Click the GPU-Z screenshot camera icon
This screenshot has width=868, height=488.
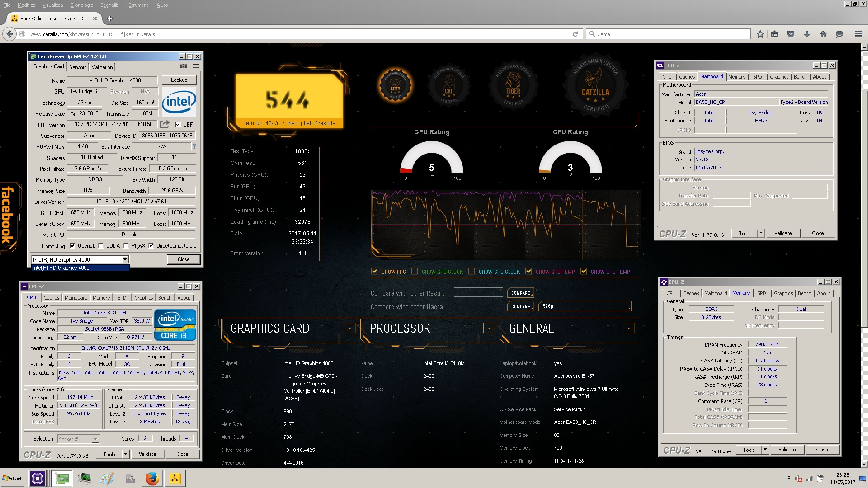183,66
